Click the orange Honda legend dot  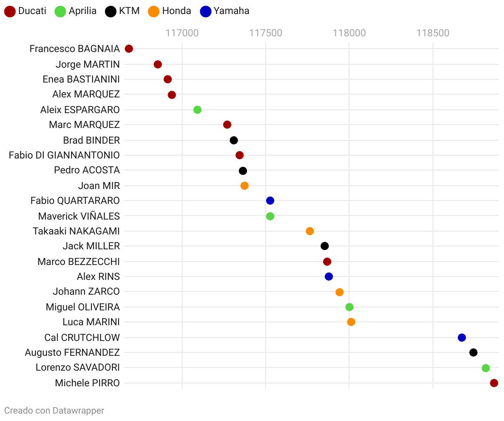click(154, 12)
